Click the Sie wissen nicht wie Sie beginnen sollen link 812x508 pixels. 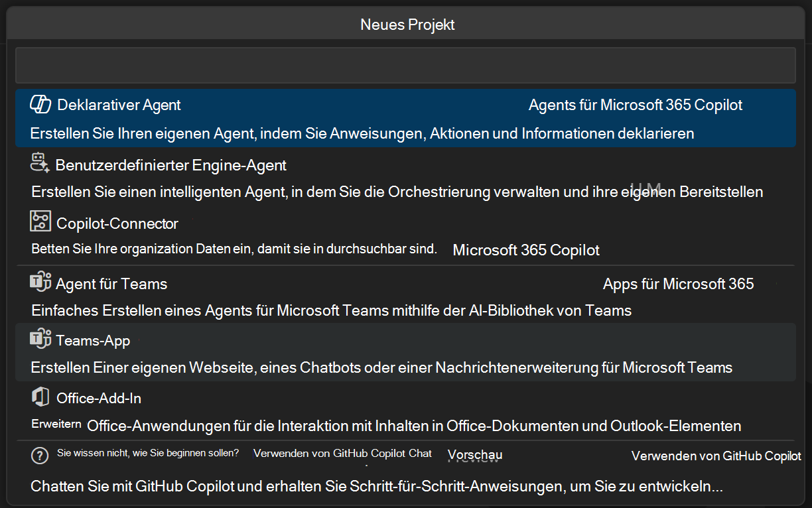[147, 454]
